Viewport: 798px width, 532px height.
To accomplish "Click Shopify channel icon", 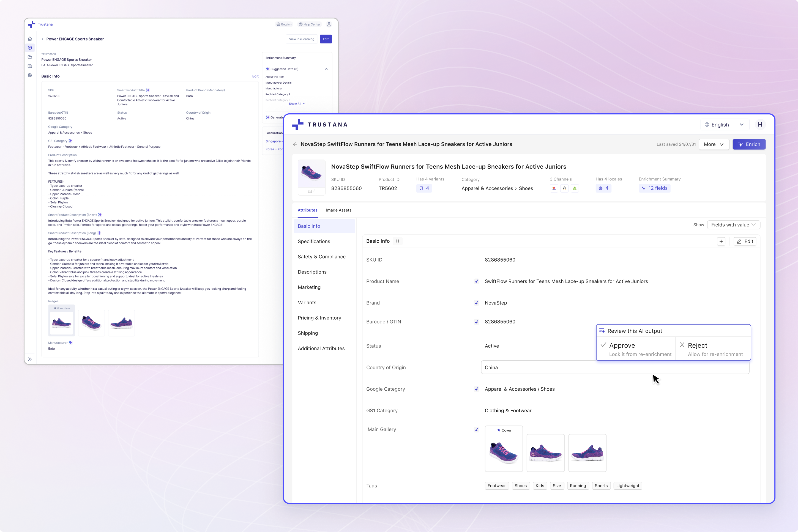I will (575, 188).
